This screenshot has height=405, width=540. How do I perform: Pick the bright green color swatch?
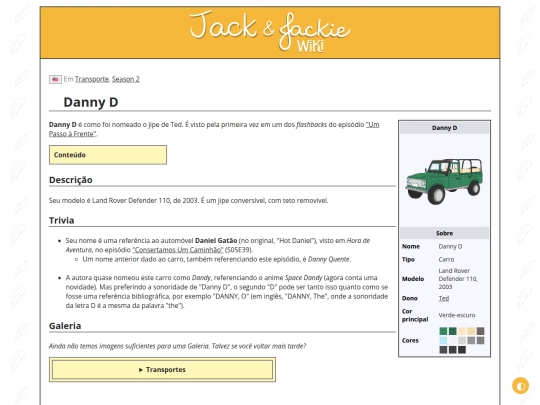pos(443,331)
